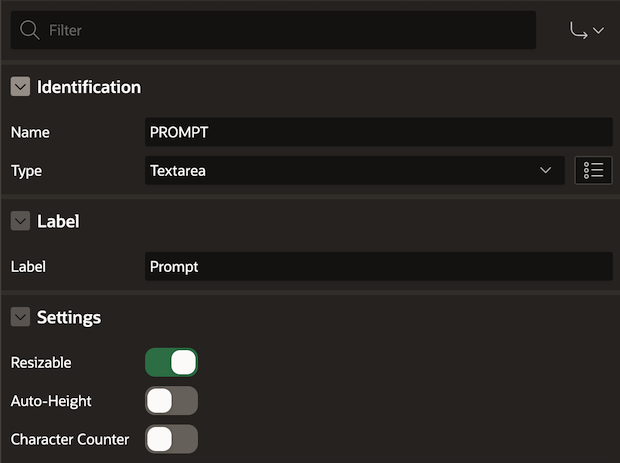Open the Go to Group arrow menu

[x=586, y=31]
